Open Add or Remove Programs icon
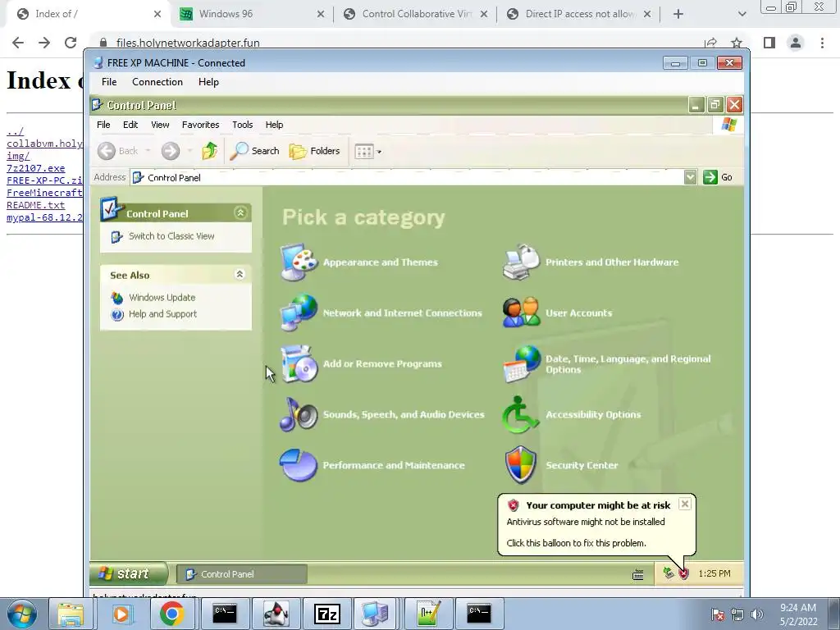The width and height of the screenshot is (840, 630). point(299,363)
